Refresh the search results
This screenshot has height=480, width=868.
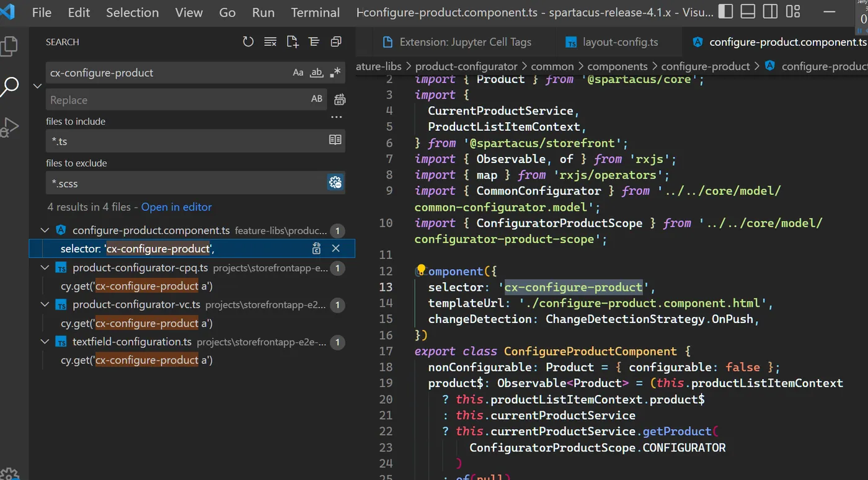(x=248, y=42)
